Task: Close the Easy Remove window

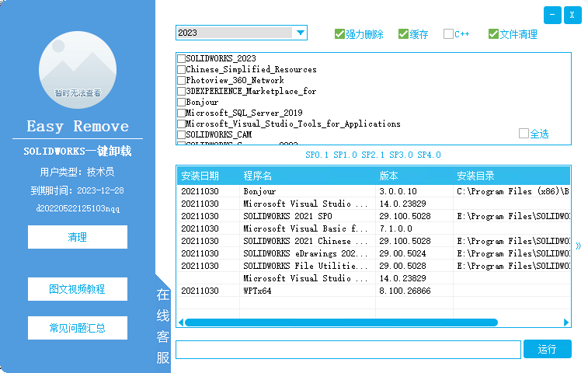Action: pyautogui.click(x=572, y=15)
